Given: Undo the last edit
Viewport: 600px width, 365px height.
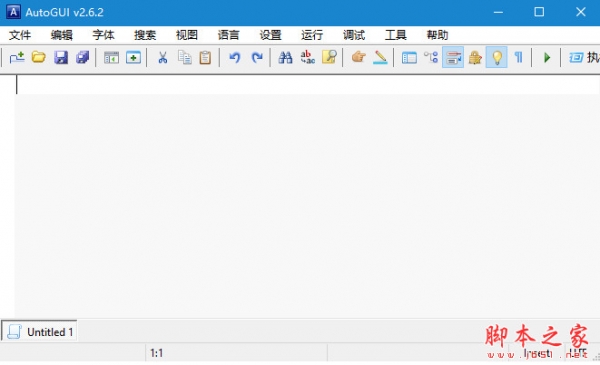Looking at the screenshot, I should 235,57.
